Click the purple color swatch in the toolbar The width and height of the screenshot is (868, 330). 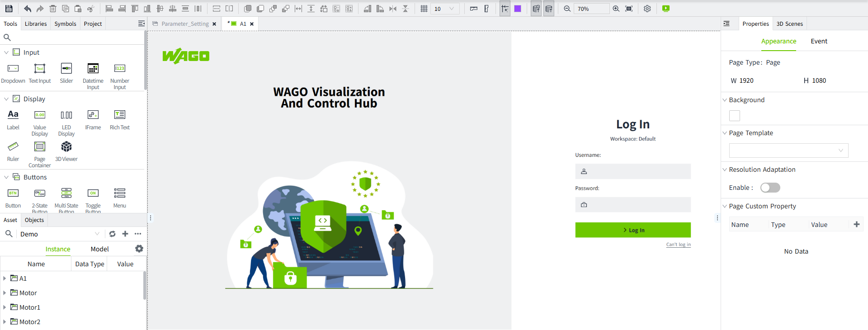click(518, 9)
